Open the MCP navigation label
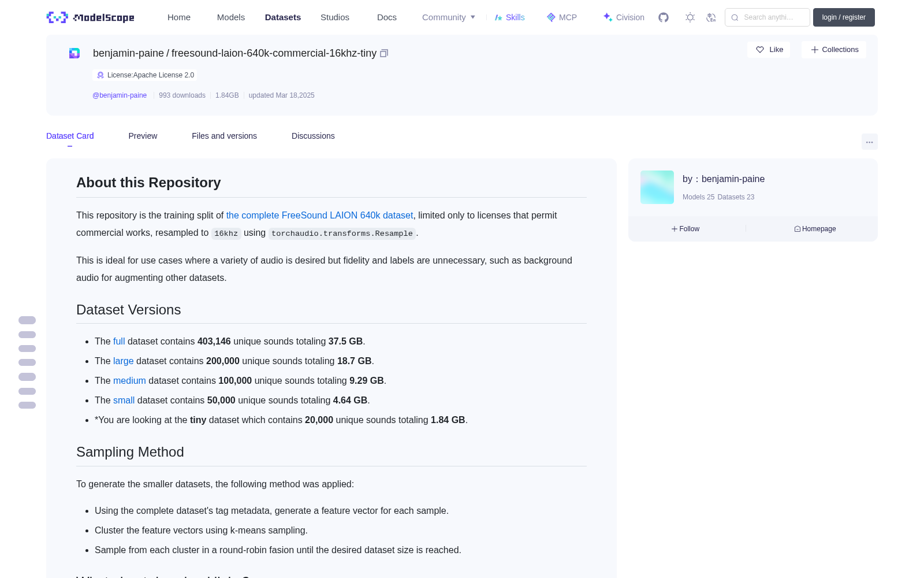The image size is (924, 578). click(568, 17)
